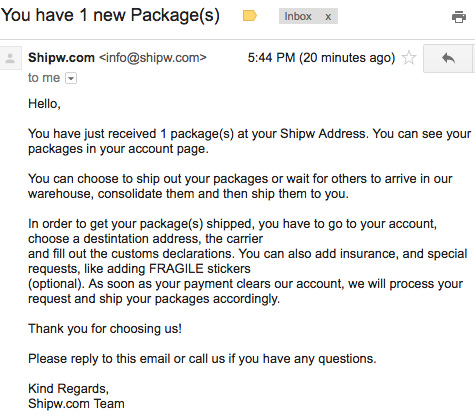Print this email using the printer icon
This screenshot has width=475, height=419.
[459, 17]
